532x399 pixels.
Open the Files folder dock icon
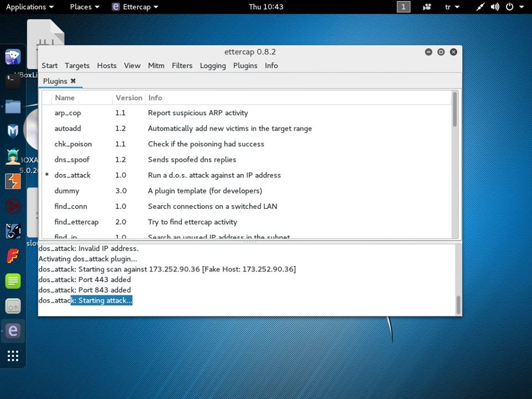click(13, 106)
